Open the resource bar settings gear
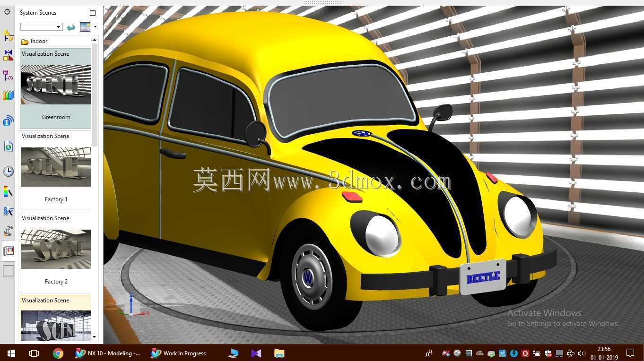Viewport: 644px width, 361px height. point(7,12)
